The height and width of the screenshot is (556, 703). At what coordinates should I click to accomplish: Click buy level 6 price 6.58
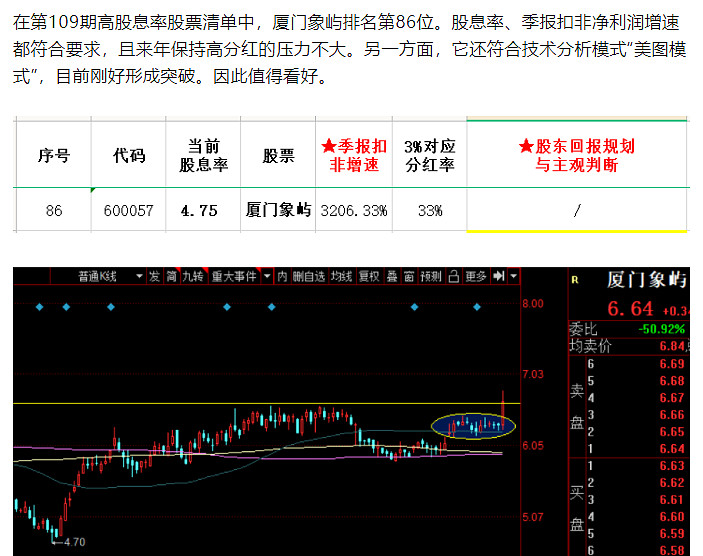coord(672,551)
